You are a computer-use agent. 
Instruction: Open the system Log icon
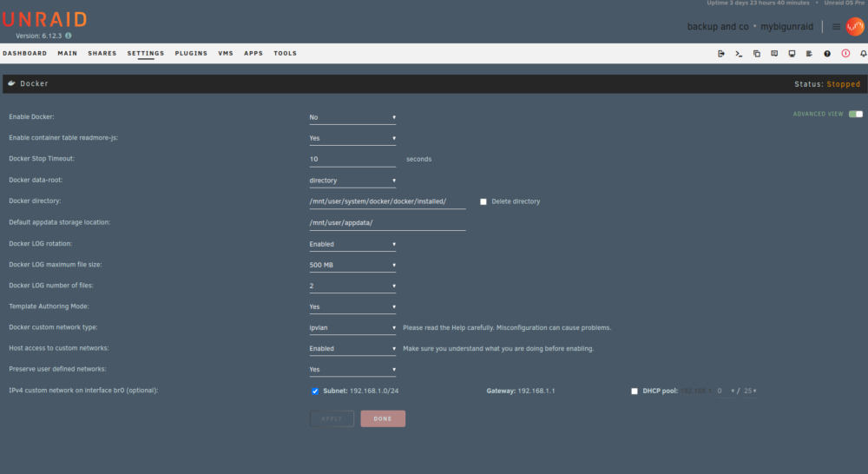tap(809, 54)
